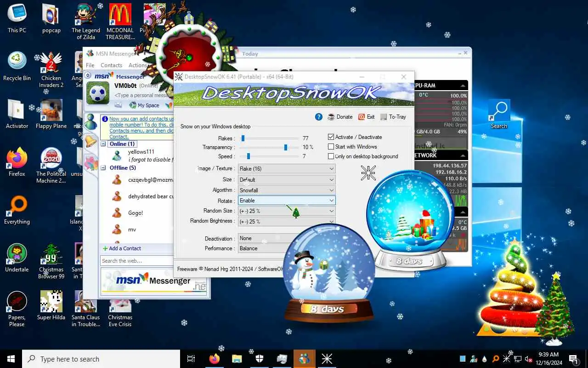Open the Actions menu in MSN Messenger

(137, 65)
